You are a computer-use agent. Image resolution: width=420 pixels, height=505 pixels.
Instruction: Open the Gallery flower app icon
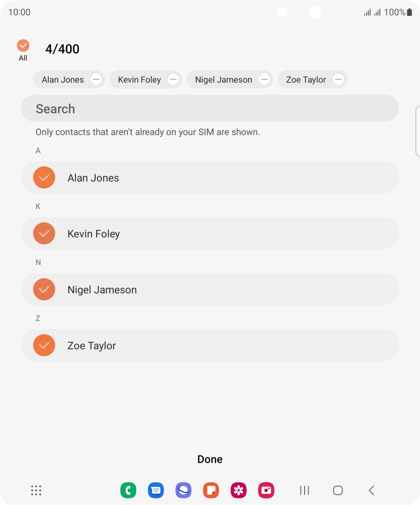coord(239,490)
